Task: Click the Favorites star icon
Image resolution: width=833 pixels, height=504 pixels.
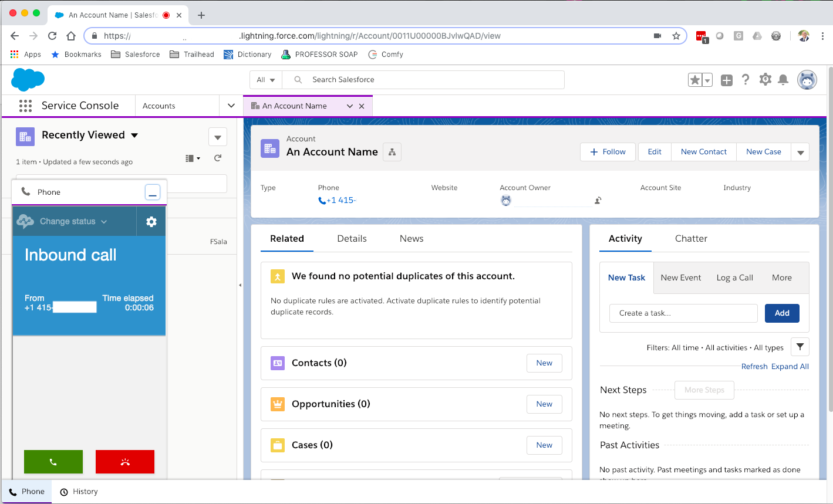Action: pyautogui.click(x=695, y=80)
